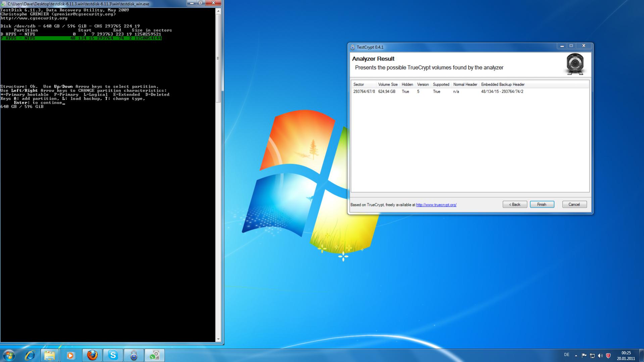
Task: Open the Windows Start menu orb
Action: (x=9, y=355)
